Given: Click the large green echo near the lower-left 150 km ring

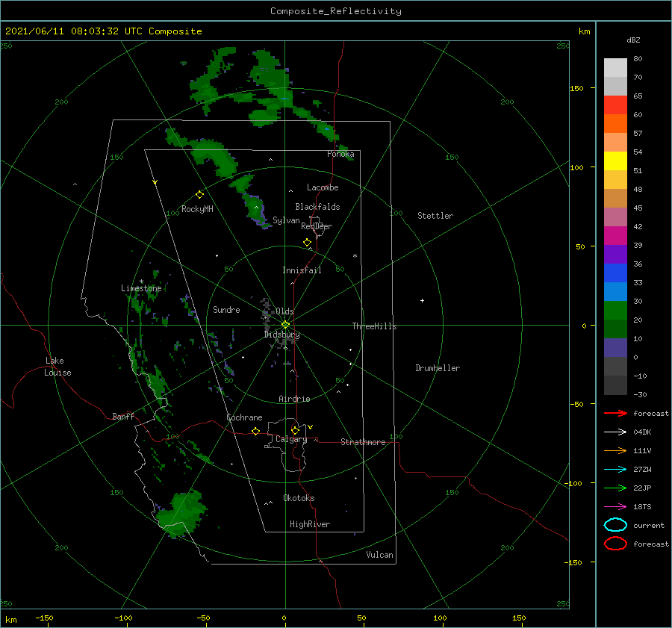Looking at the screenshot, I should pyautogui.click(x=181, y=514).
